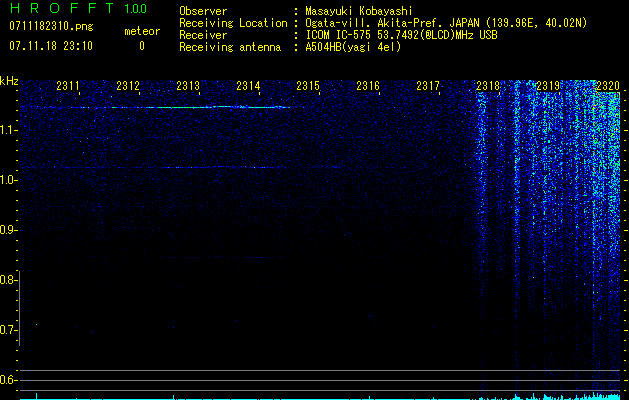Click the Observer field label

tap(203, 11)
